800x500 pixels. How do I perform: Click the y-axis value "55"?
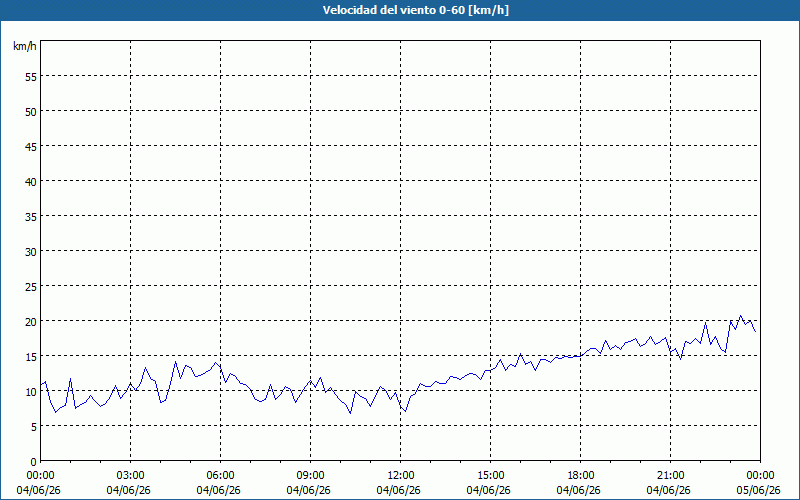coord(31,77)
